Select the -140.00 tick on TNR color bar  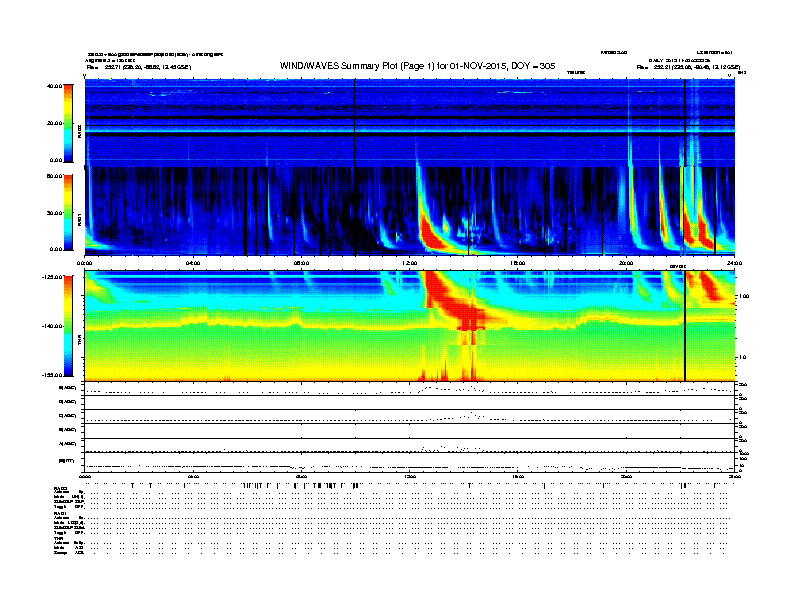tap(52, 326)
